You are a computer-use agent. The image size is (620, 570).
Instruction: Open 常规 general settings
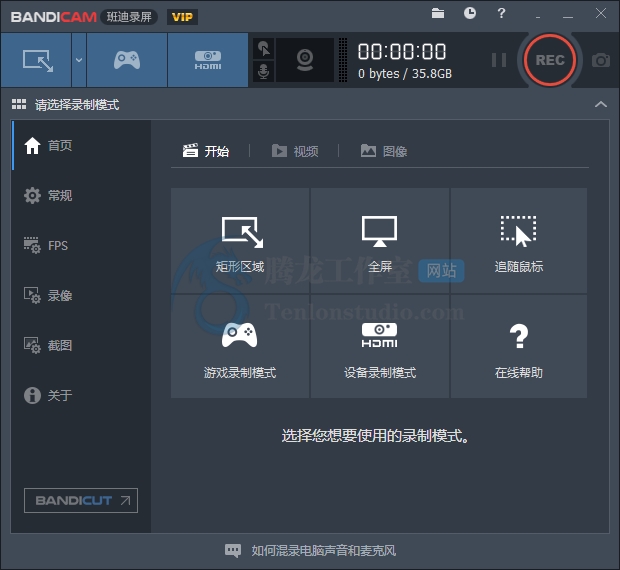click(x=81, y=195)
